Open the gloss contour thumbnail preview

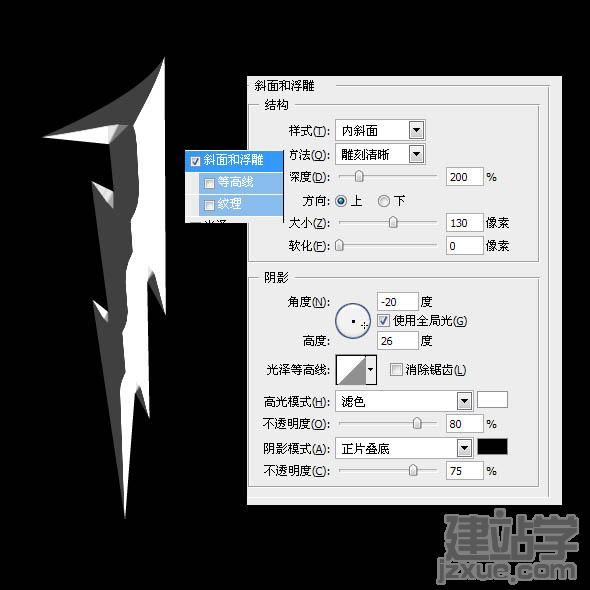tap(351, 370)
